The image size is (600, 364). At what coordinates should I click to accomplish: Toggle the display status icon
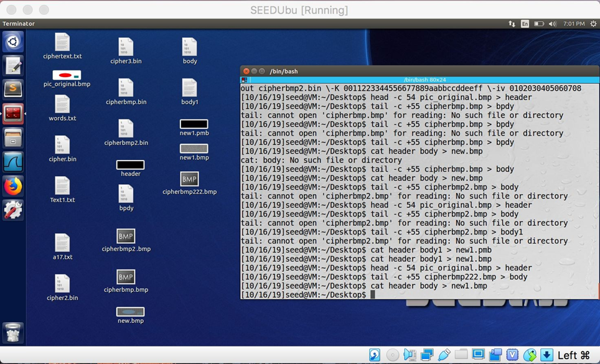click(478, 354)
